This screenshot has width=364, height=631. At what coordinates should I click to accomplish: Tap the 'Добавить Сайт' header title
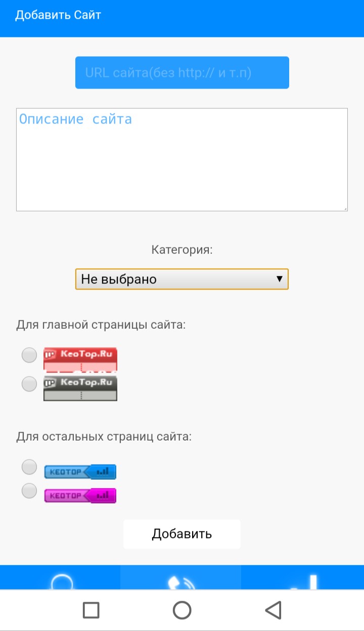click(x=58, y=15)
